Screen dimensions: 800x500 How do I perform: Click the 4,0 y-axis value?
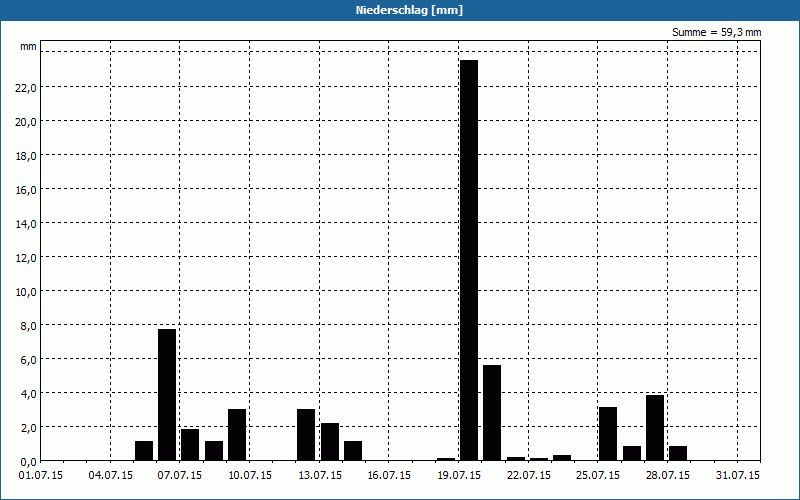[28, 393]
